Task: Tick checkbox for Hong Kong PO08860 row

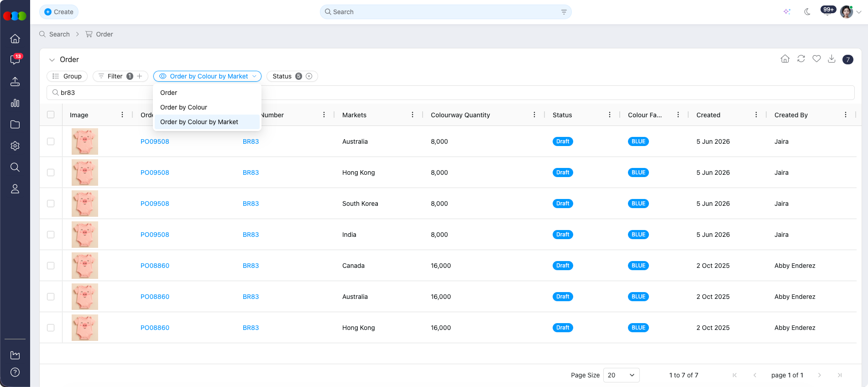Action: pyautogui.click(x=51, y=328)
